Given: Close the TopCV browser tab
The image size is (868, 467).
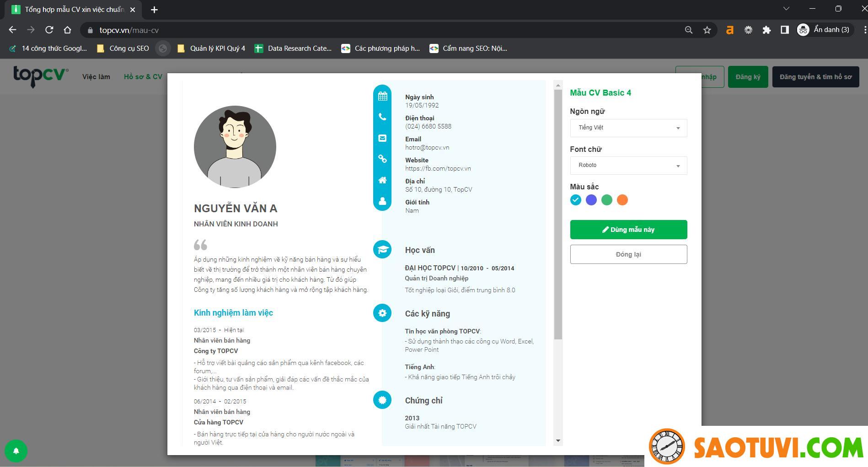Looking at the screenshot, I should [133, 10].
